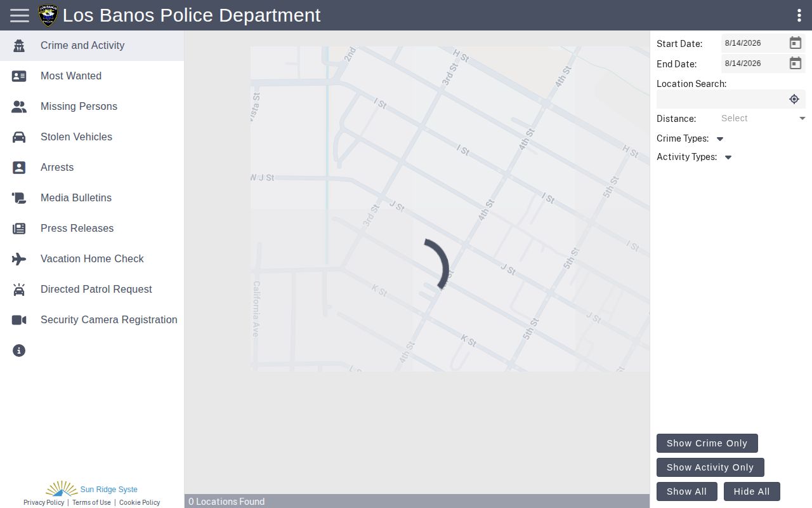Screen dimensions: 812x508
Task: Visit the Sun Ridge Systems link
Action: coord(92,489)
